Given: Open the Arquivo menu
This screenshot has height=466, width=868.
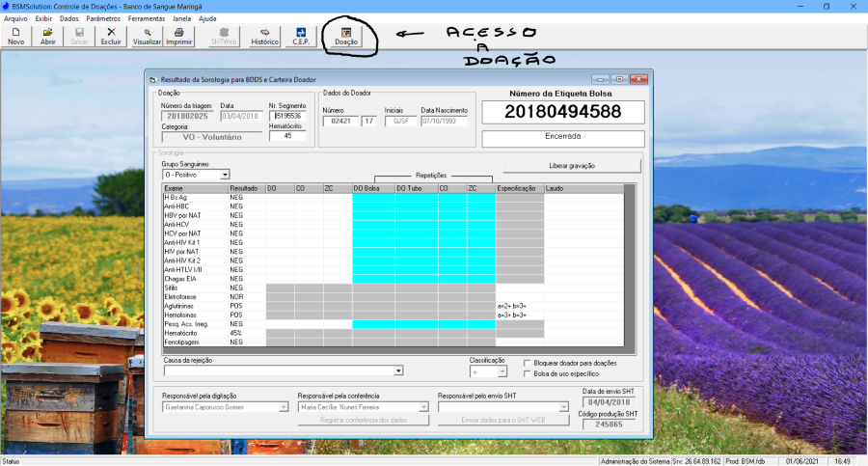Looking at the screenshot, I should tap(15, 18).
